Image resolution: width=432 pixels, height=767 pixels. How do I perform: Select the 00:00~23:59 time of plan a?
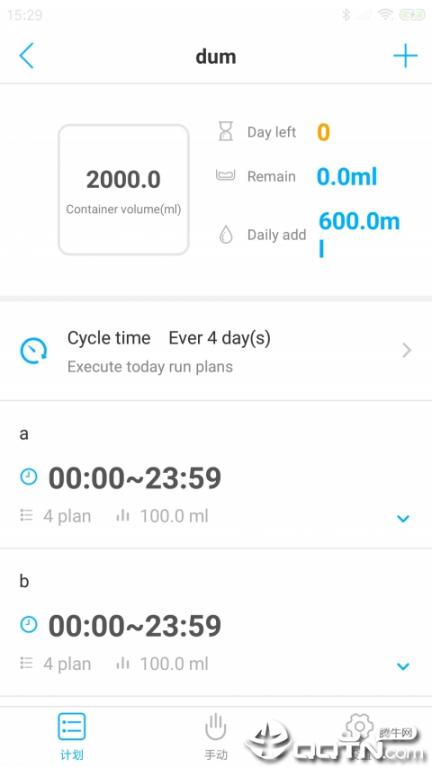coord(135,478)
